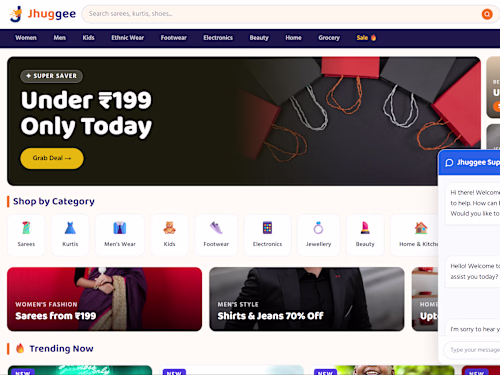Choose the Jewellery ring icon
Screen dimensions: 500x375
click(x=318, y=228)
